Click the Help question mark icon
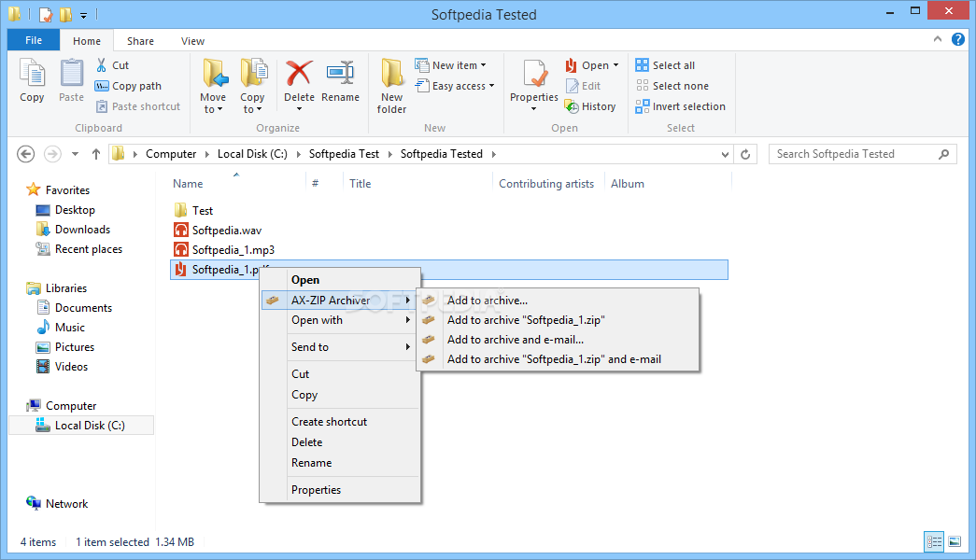The height and width of the screenshot is (560, 976). 958,39
